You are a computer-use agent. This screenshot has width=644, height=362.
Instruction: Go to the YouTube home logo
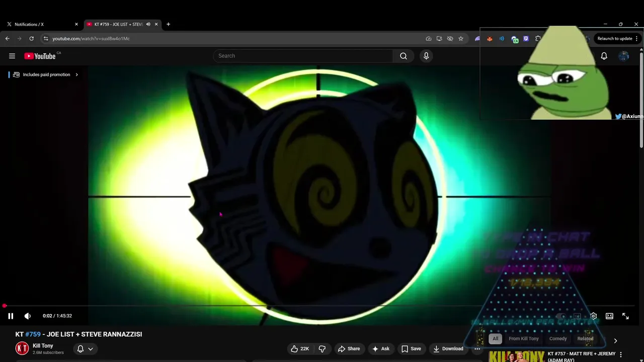[40, 56]
